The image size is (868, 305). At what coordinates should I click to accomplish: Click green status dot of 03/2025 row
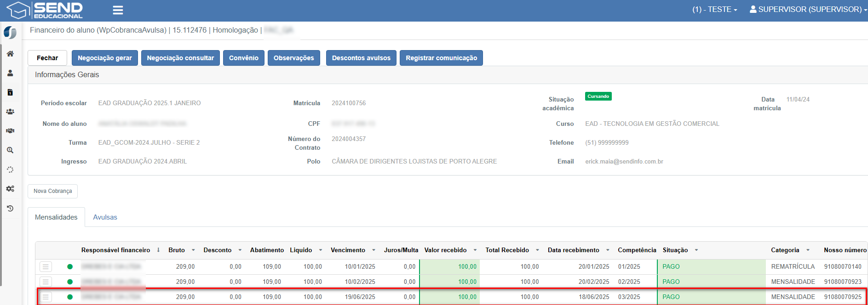(70, 297)
